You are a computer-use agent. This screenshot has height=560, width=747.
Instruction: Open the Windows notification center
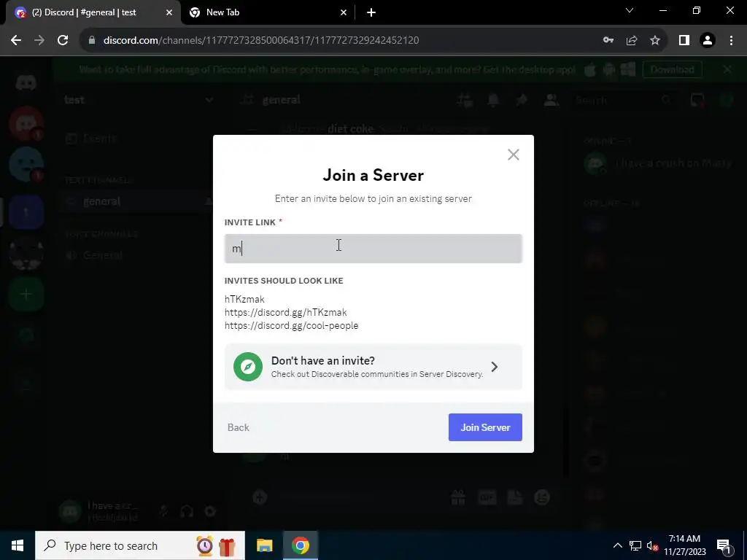(x=723, y=545)
